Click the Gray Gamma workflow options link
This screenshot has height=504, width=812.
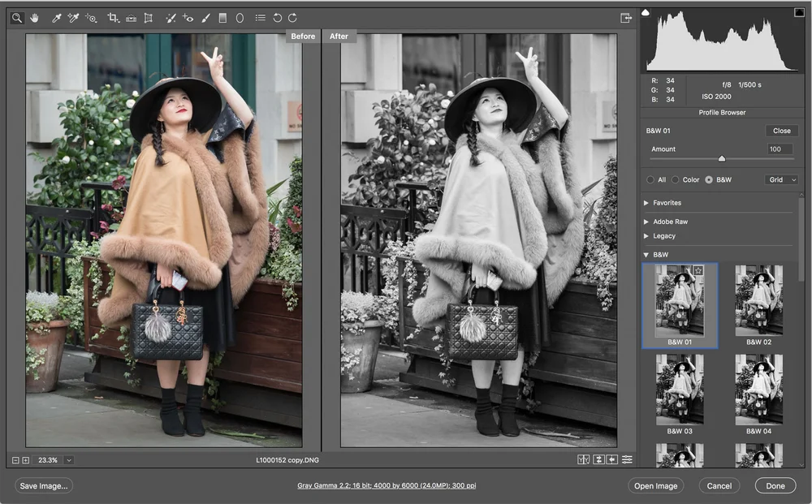(387, 486)
